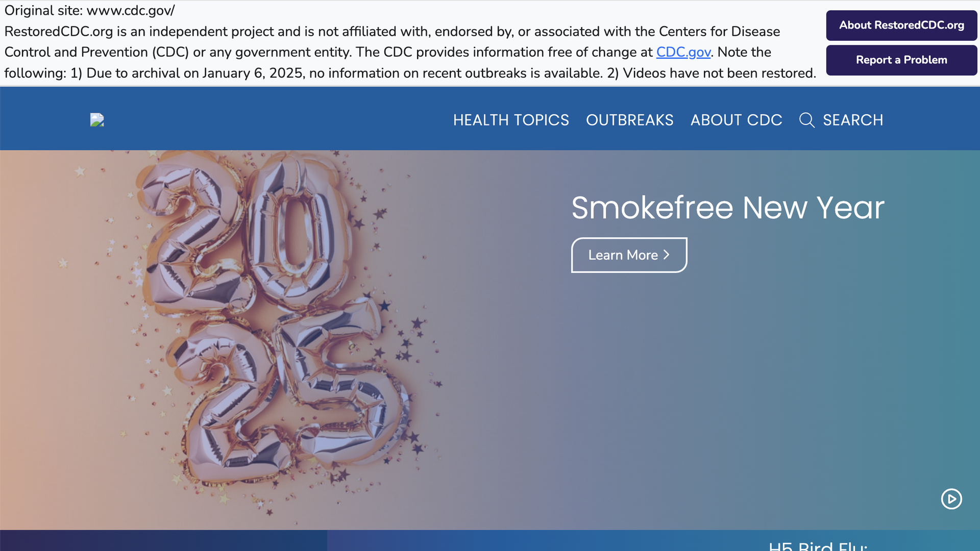Click the CDC.gov hyperlink in the disclaimer
980x551 pixels.
683,52
